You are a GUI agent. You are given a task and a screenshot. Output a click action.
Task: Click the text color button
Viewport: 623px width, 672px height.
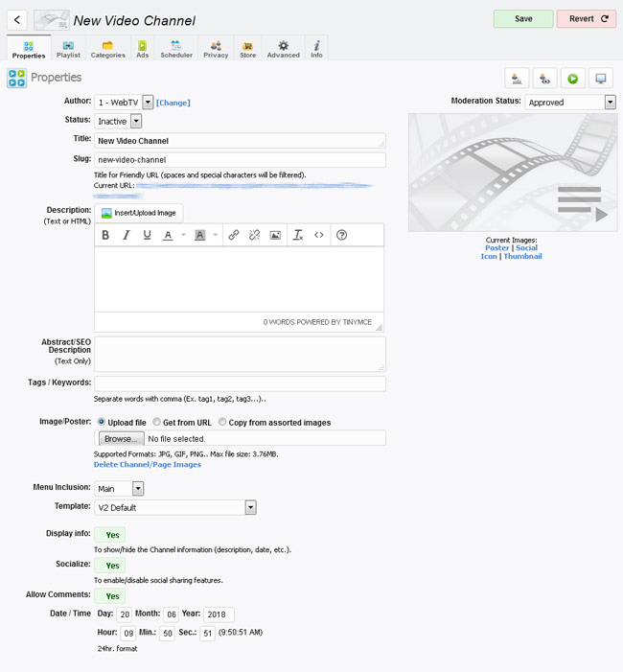click(x=168, y=235)
